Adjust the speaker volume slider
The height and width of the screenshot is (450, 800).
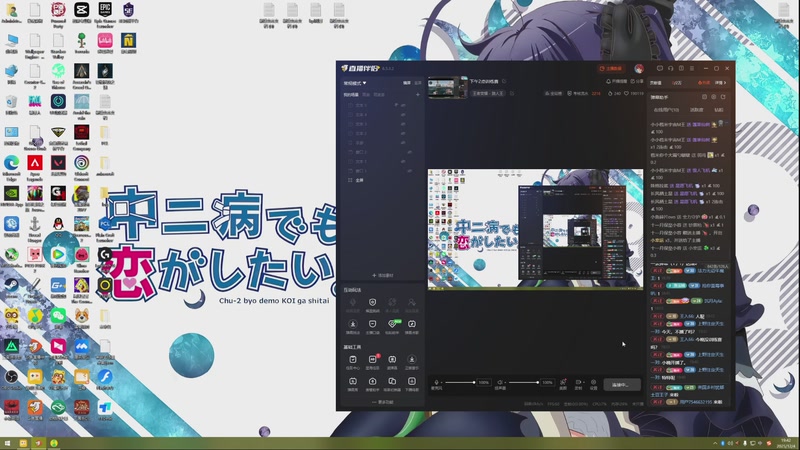(x=523, y=382)
